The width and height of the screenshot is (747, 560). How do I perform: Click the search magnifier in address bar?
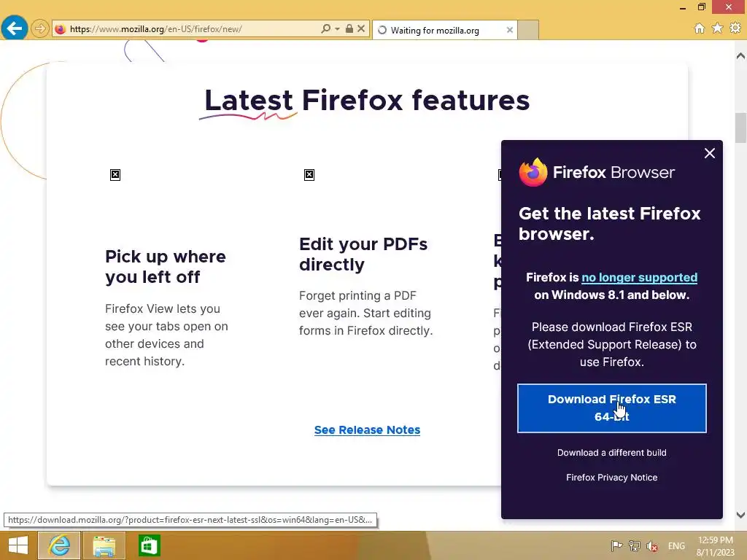point(326,28)
